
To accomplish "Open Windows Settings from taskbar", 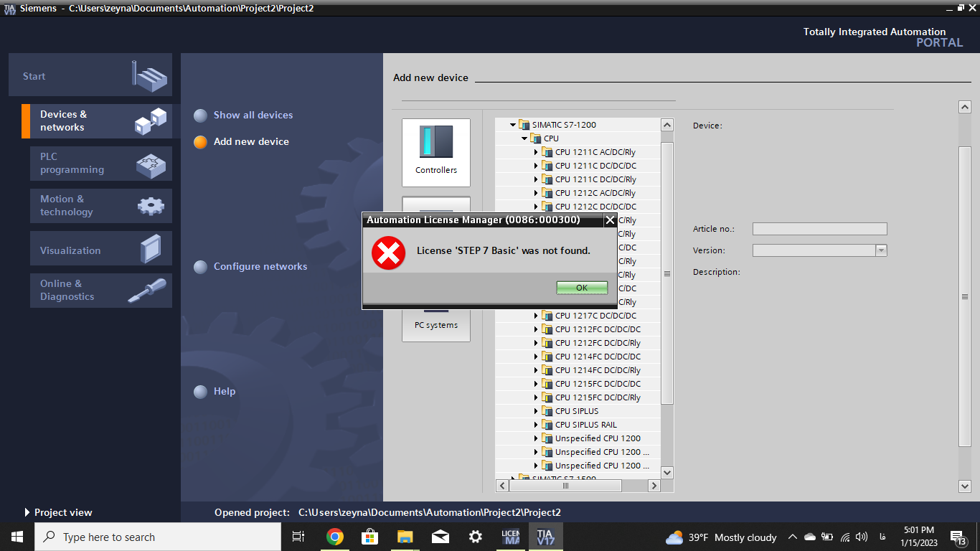I will coord(475,537).
